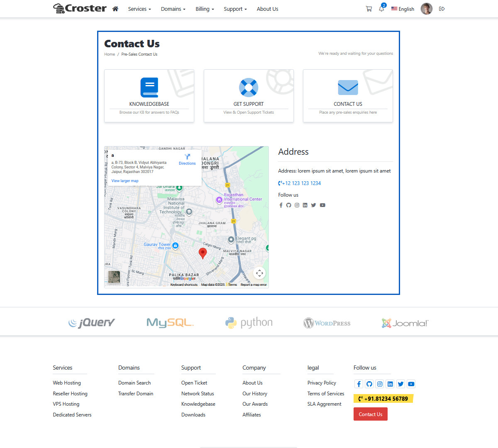Click GitHub icon under Follow us in Address

coord(289,205)
